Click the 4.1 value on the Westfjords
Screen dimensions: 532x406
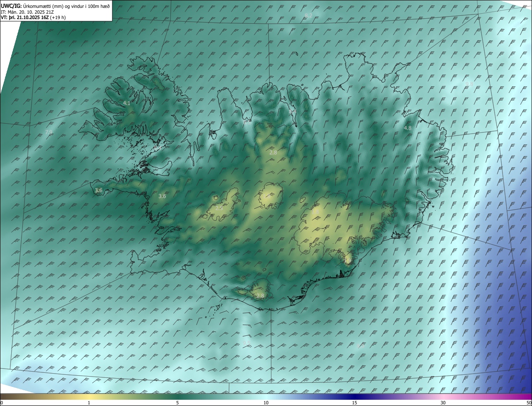[127, 103]
